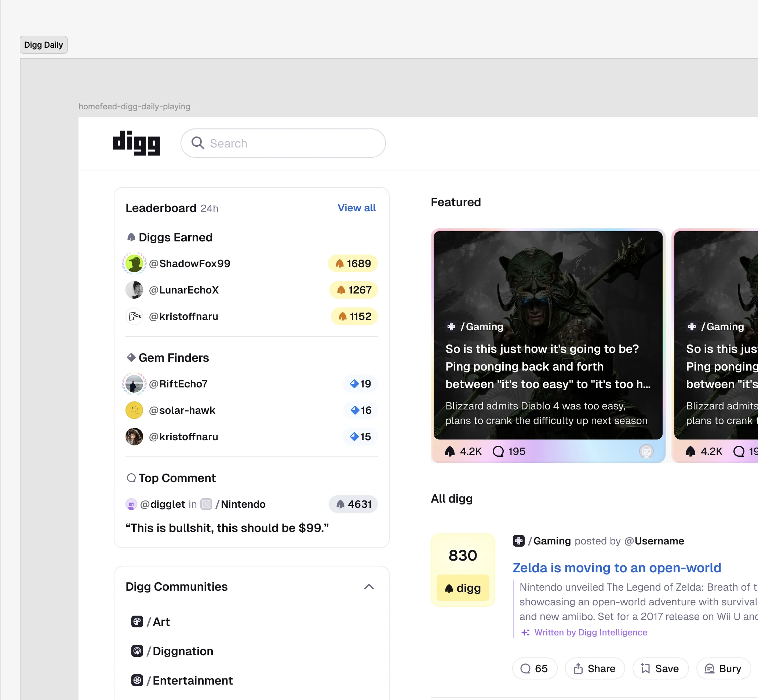The height and width of the screenshot is (700, 758).
Task: Click the Diggnation community icon
Action: point(137,651)
